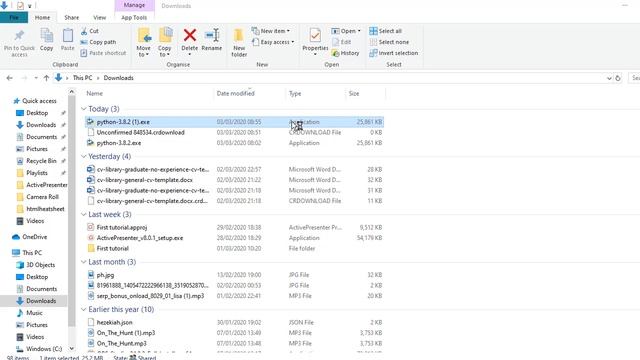Click Cut in the Clipboard group

(x=89, y=31)
